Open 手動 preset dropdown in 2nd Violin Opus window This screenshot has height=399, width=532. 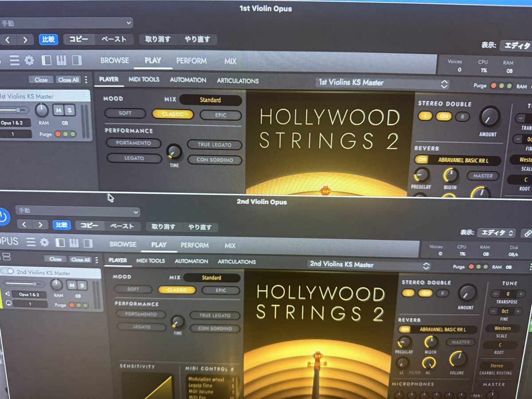[78, 211]
